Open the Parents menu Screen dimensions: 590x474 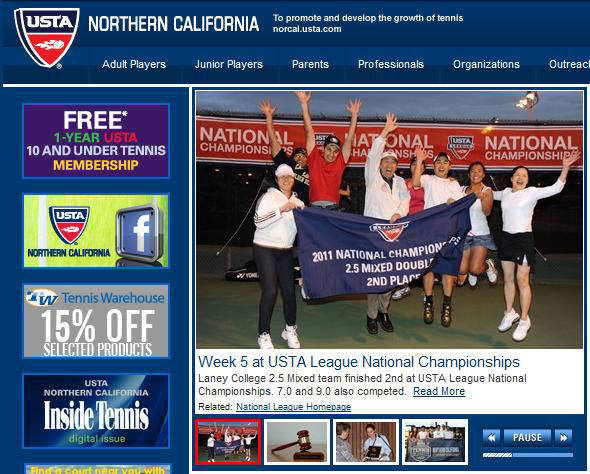coord(310,64)
